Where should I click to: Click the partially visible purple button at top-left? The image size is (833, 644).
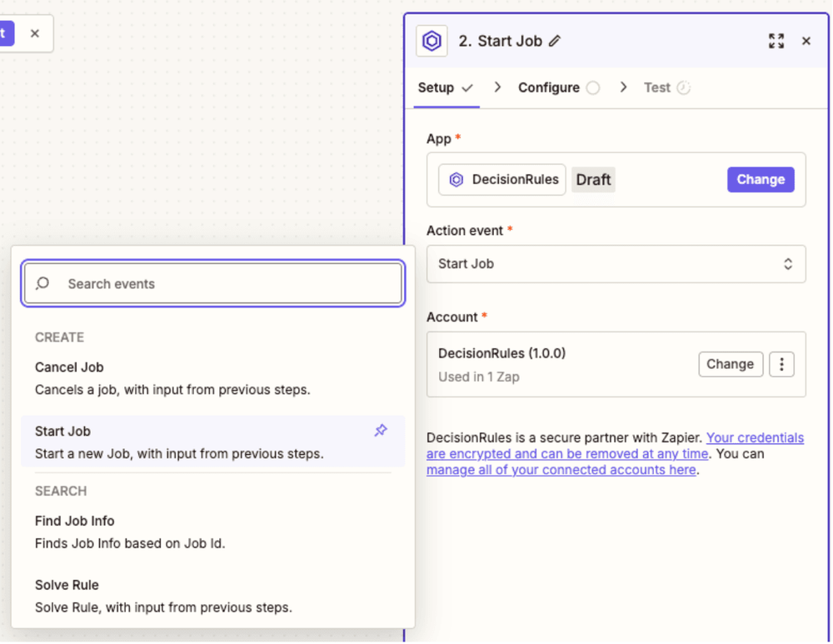(7, 33)
